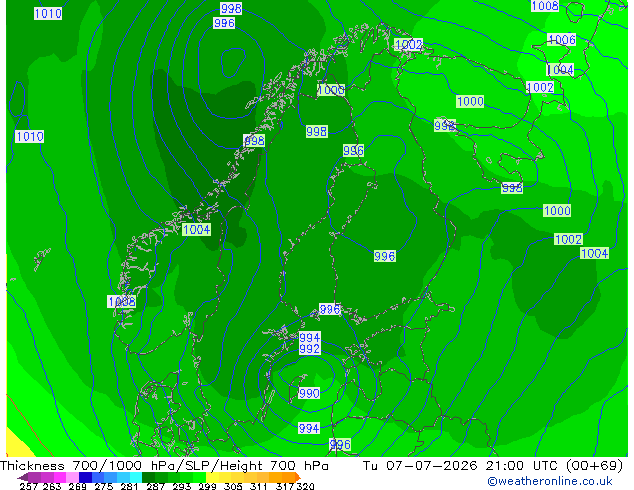
Task: Click the 1008 label on Norway's west coast
Action: [122, 301]
